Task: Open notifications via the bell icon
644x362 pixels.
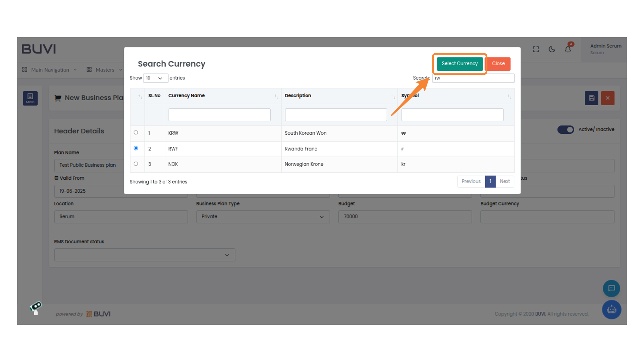Action: coord(568,49)
